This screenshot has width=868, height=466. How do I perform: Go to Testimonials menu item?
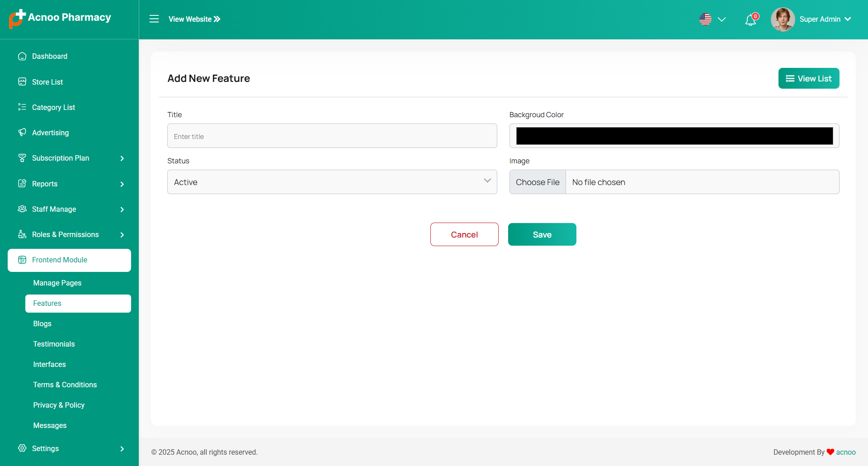point(54,344)
